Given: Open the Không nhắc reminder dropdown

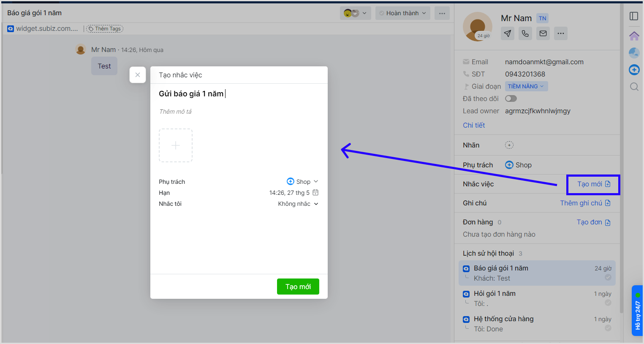Looking at the screenshot, I should click(x=298, y=204).
